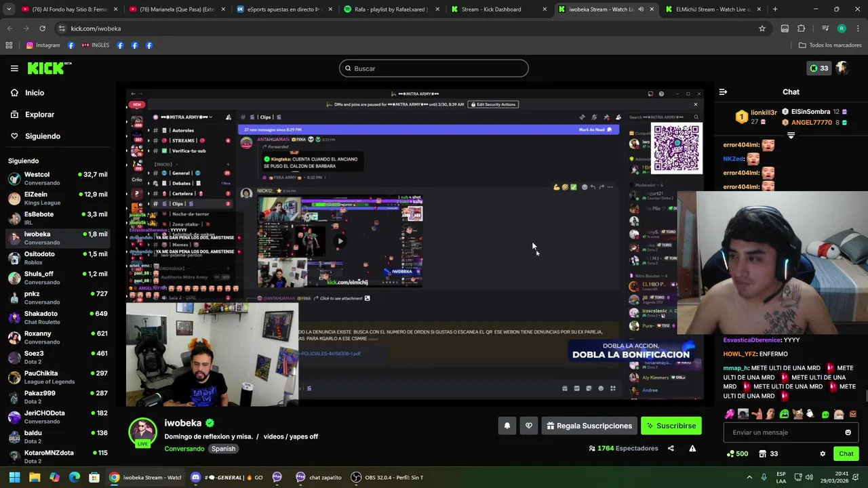This screenshot has height=488, width=868.
Task: Click the Buscar search field
Action: coord(434,68)
